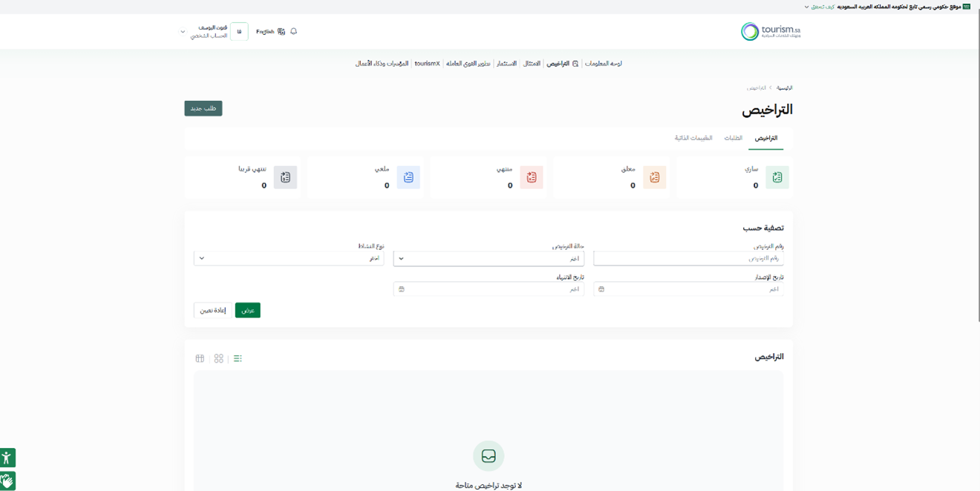Screen dimensions: 980x491
Task: Open the حالة الترخيص dropdown
Action: click(489, 259)
